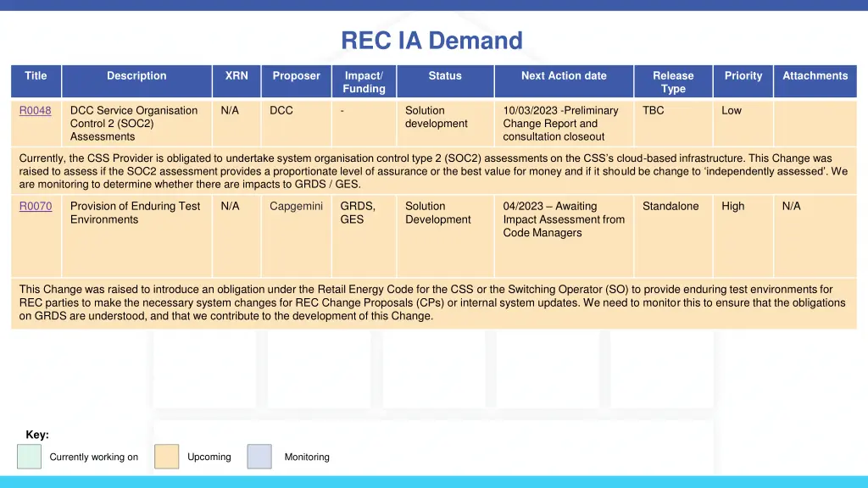The image size is (868, 488).
Task: Click the 'Title' column header
Action: 36,81
